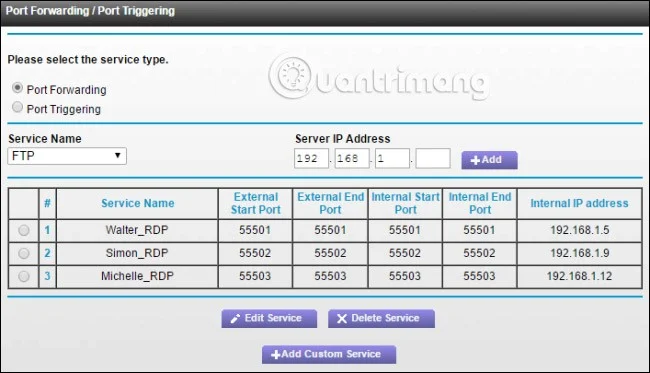The image size is (650, 373).
Task: Click Walter_RDP external start port 55501
Action: (x=255, y=230)
